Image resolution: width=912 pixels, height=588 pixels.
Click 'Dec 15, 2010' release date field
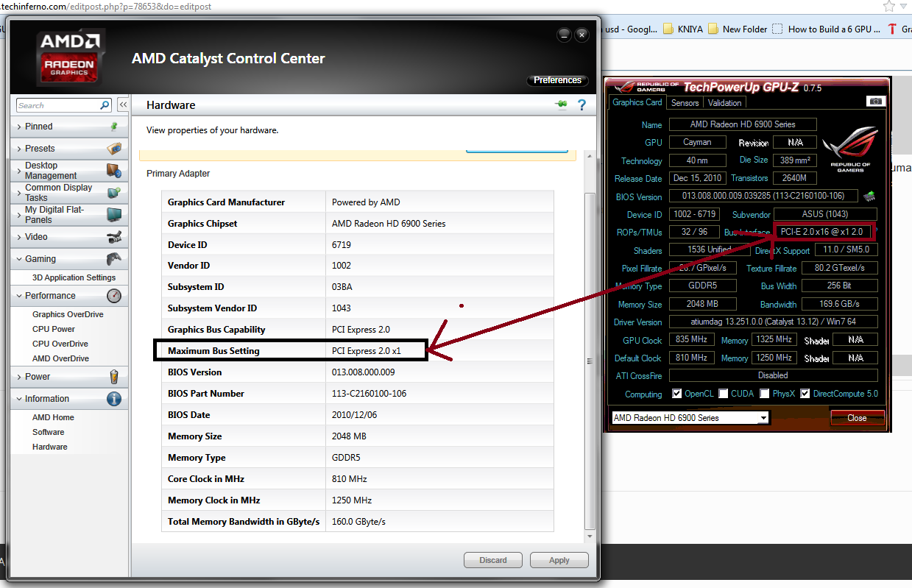pyautogui.click(x=698, y=178)
